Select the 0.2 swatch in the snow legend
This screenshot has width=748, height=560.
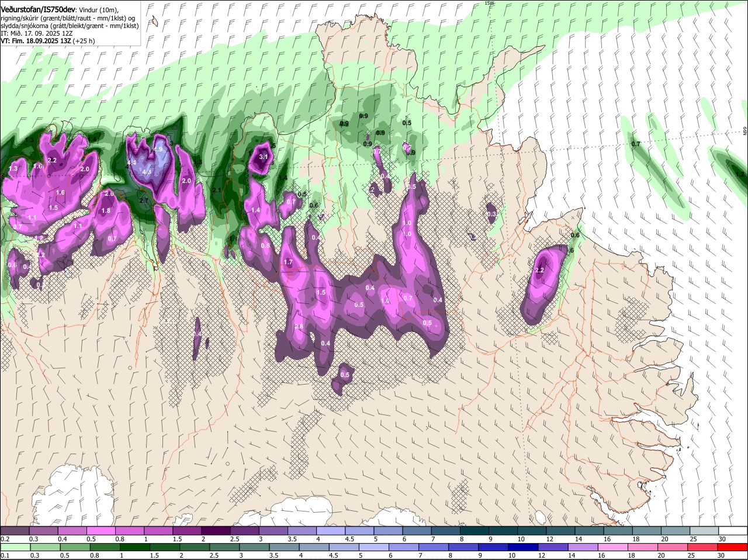[x=15, y=530]
